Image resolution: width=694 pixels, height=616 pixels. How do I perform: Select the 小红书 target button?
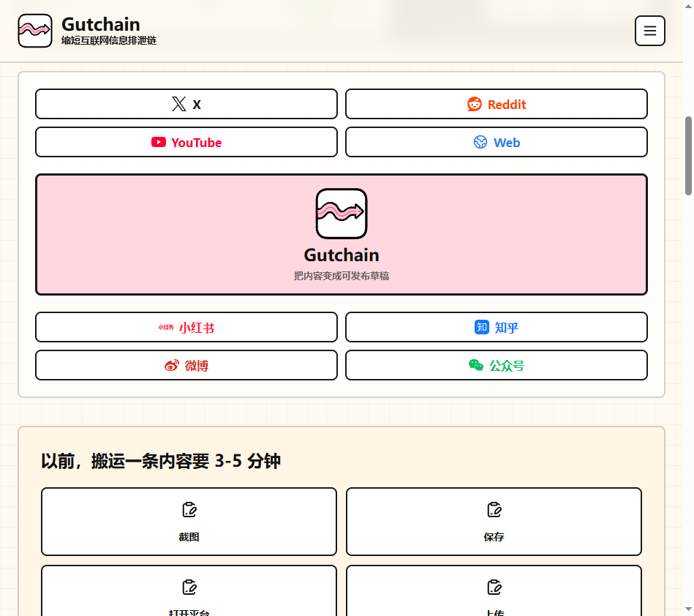(x=186, y=327)
